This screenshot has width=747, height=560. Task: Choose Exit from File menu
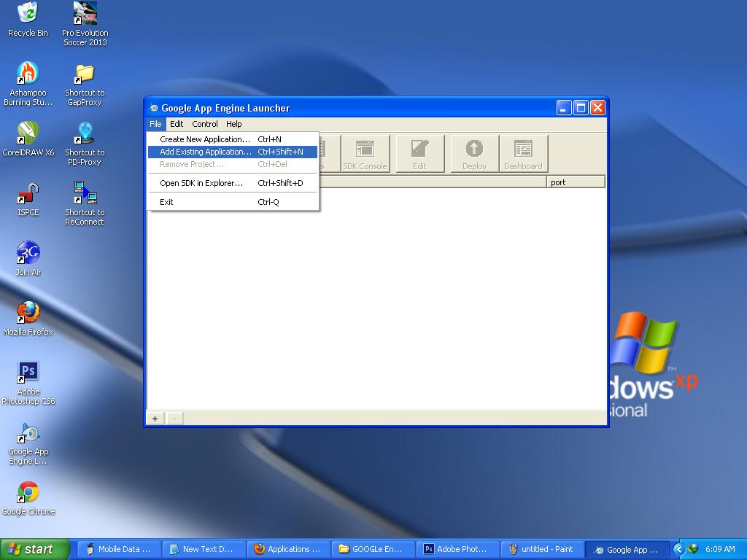(x=233, y=202)
